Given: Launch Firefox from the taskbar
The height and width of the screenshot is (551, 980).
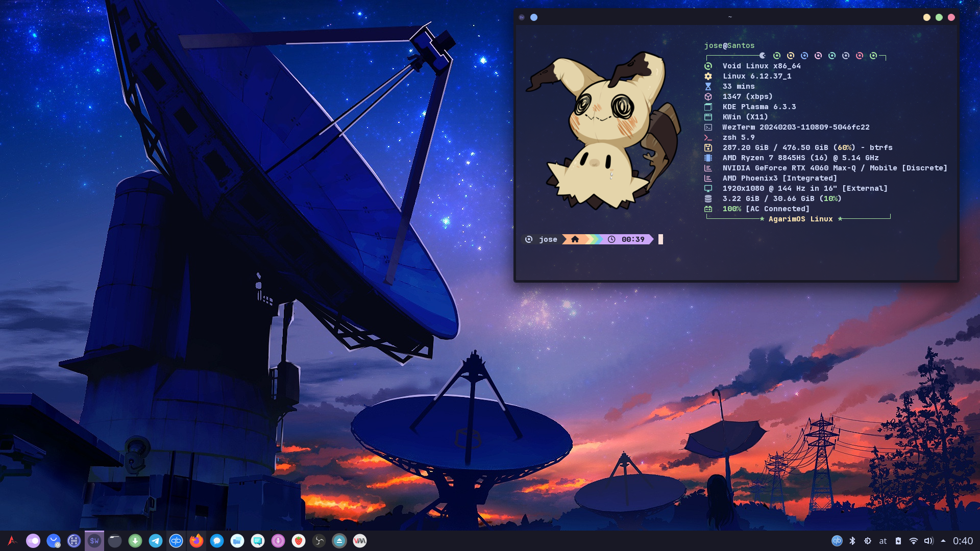Looking at the screenshot, I should pyautogui.click(x=197, y=541).
